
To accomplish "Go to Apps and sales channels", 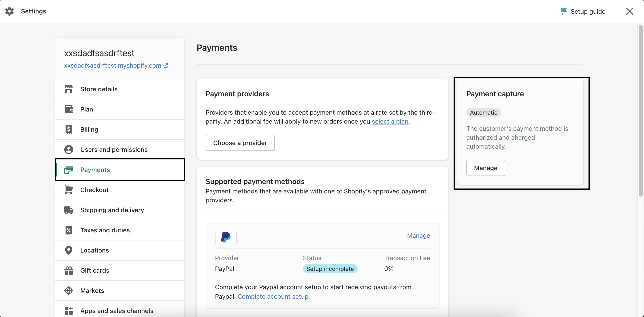I will pyautogui.click(x=117, y=311).
